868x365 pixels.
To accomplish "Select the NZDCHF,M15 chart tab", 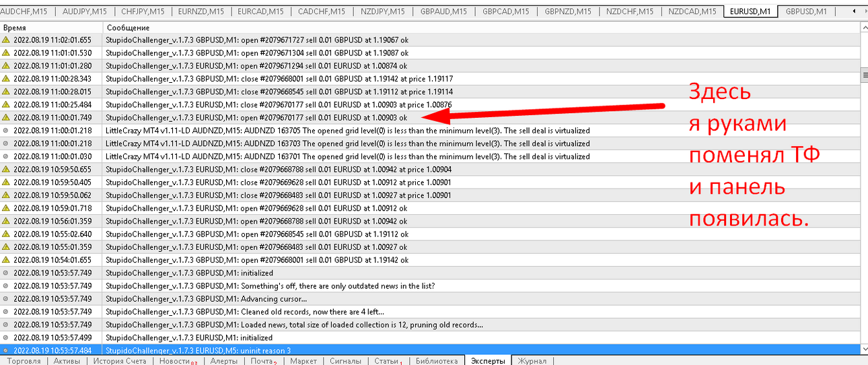I will click(630, 11).
